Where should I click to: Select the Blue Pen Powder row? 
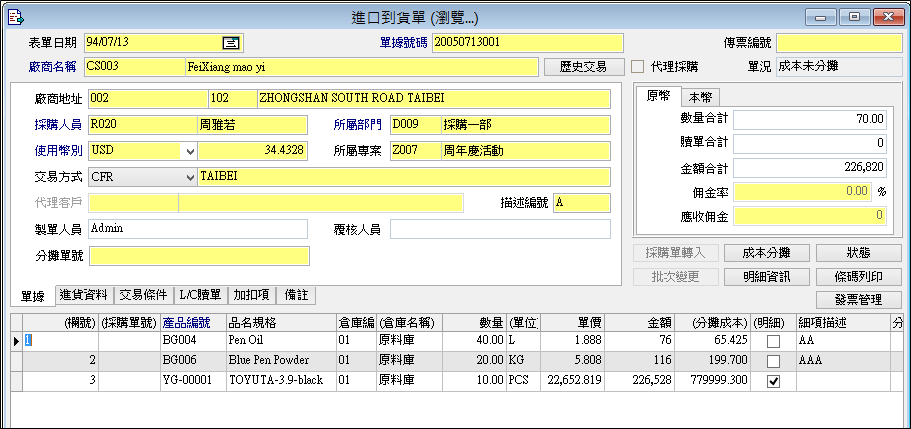coord(267,361)
